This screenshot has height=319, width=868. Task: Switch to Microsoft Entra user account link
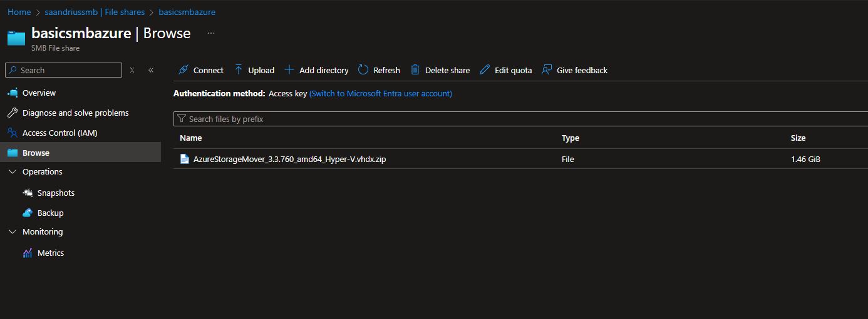(381, 93)
